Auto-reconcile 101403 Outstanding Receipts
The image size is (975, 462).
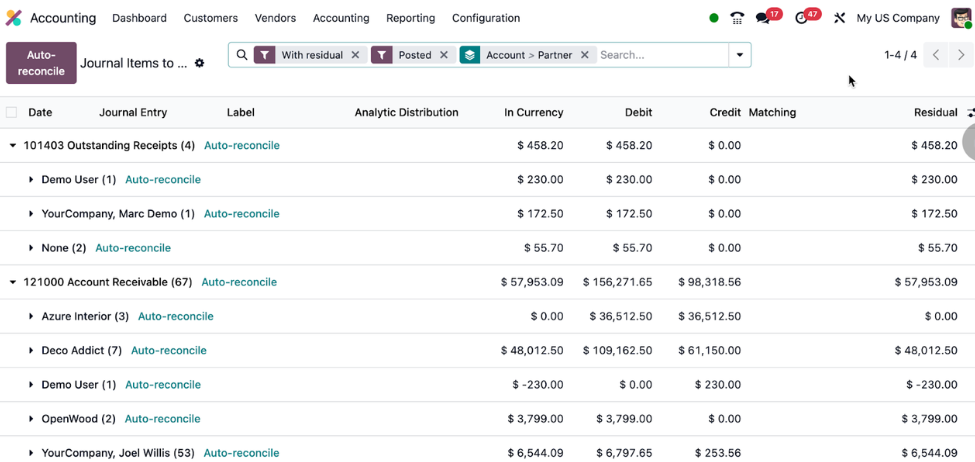[x=242, y=146]
